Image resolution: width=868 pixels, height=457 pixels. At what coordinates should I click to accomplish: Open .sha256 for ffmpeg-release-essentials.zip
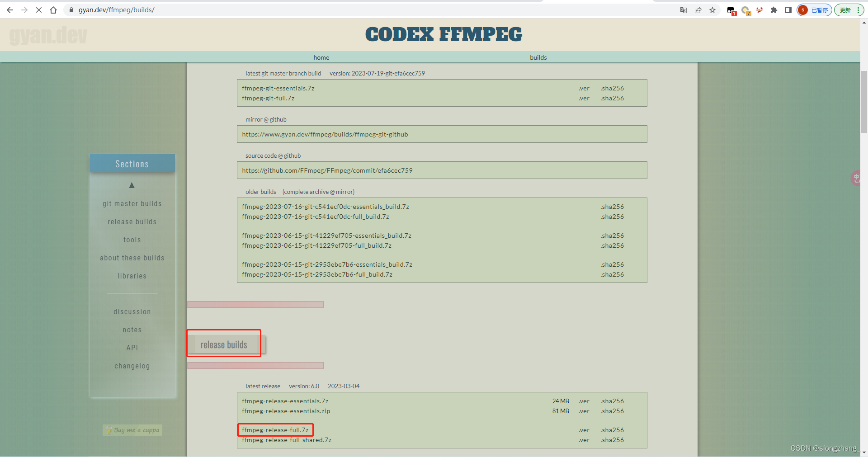[x=612, y=411]
